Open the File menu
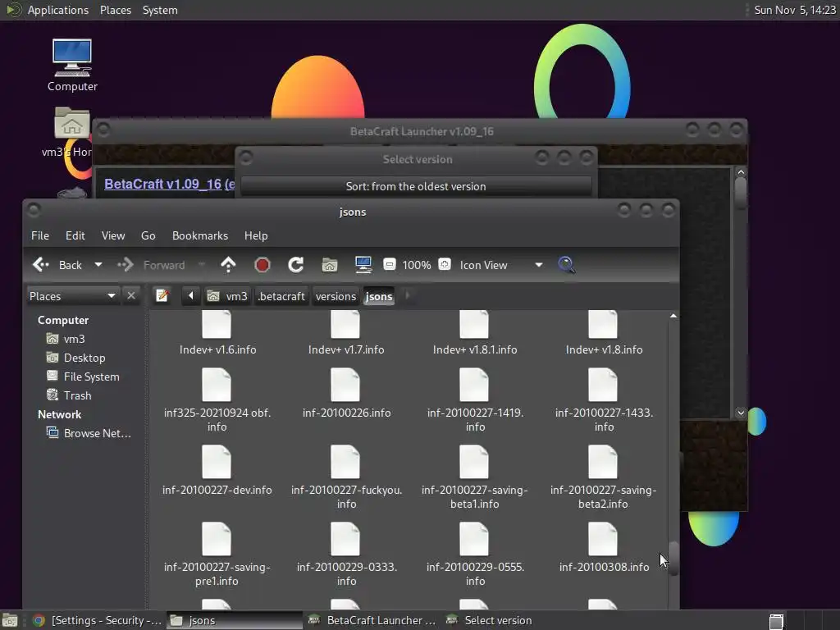This screenshot has width=840, height=630. pos(40,235)
